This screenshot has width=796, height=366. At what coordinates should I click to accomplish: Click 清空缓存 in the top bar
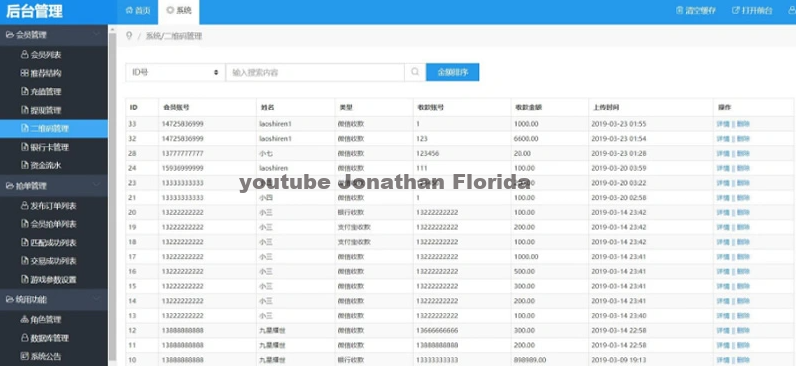(x=696, y=10)
